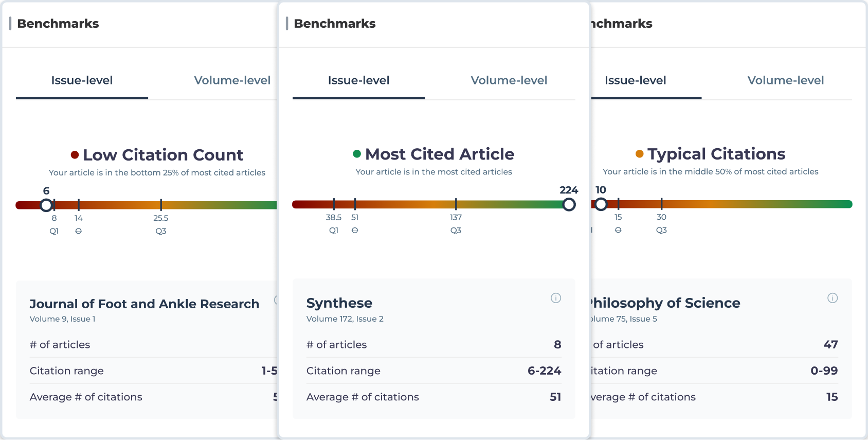Click the info icon beside Synthese
868x440 pixels.
click(556, 298)
